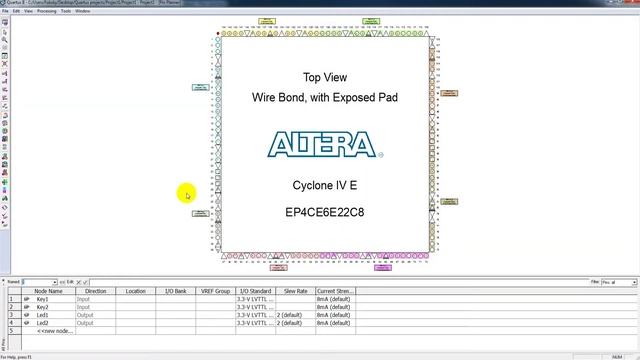Viewport: 640px width, 360px height.
Task: Select the pointer selection tool in left toolbar
Action: pyautogui.click(x=4, y=31)
